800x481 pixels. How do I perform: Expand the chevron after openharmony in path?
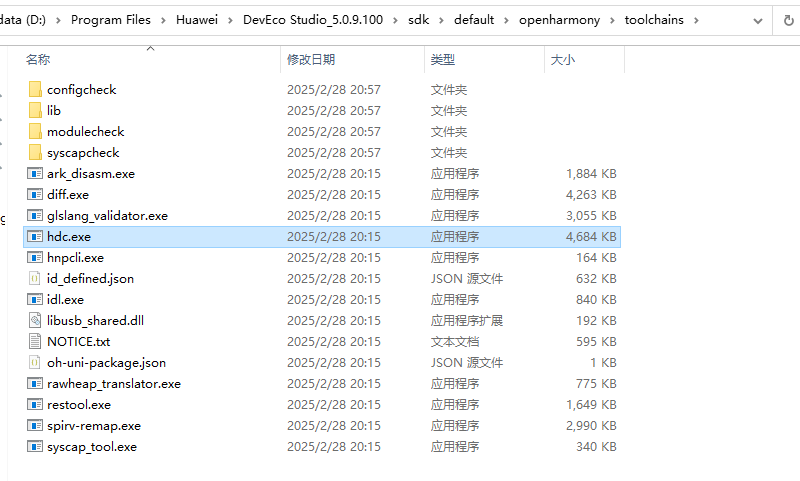pyautogui.click(x=612, y=20)
